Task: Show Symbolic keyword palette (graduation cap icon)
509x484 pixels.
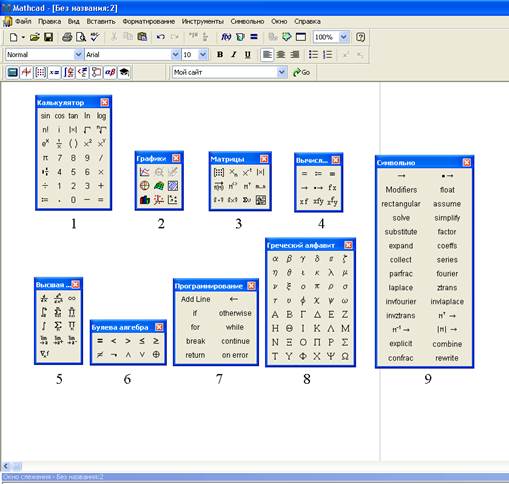Action: 124,72
